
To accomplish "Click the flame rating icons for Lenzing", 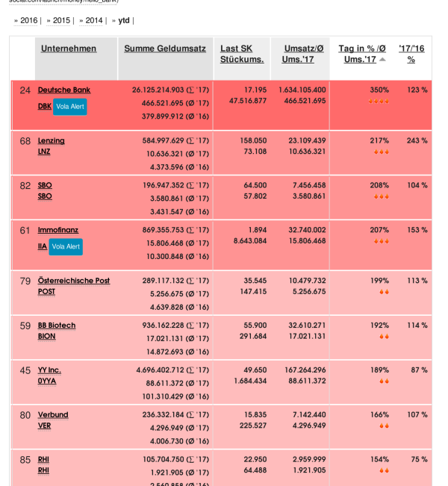I will [x=381, y=152].
